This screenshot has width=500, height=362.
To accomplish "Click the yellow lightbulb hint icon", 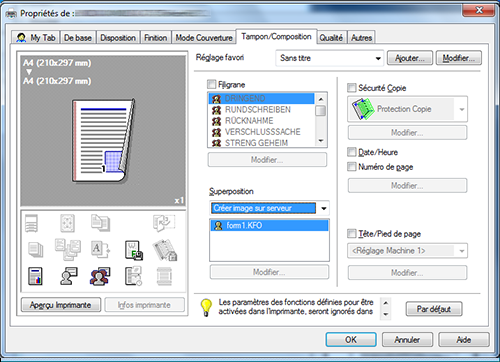I will [x=206, y=307].
